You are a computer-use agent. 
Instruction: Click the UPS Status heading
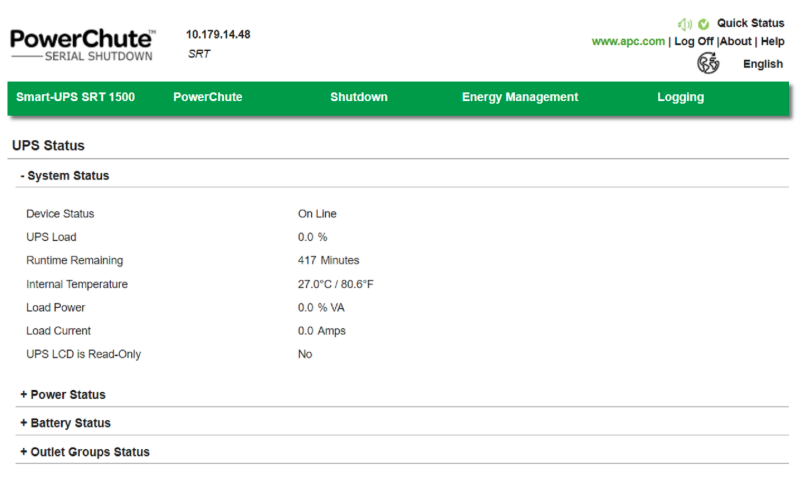[48, 146]
